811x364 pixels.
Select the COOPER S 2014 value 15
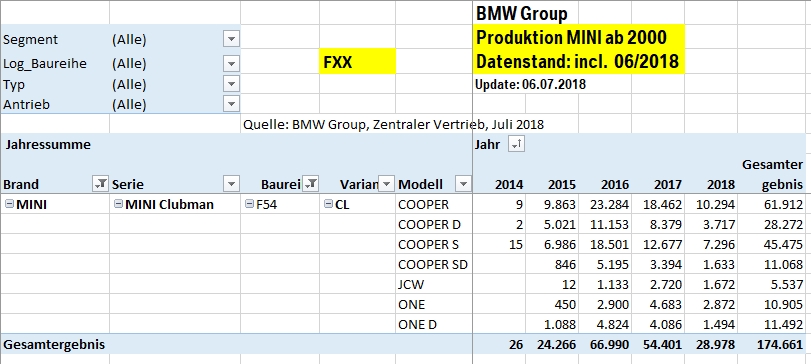(x=499, y=245)
